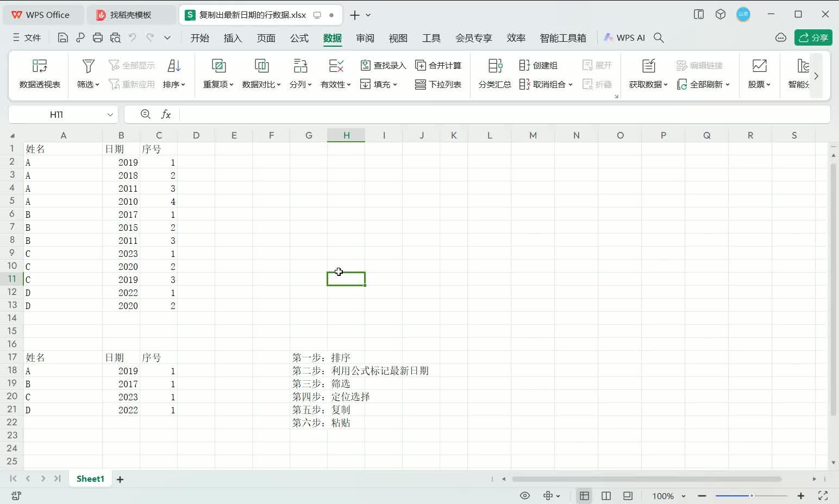Open the 数据透视表 pivot table tool
Image resolution: width=839 pixels, height=504 pixels.
point(39,74)
